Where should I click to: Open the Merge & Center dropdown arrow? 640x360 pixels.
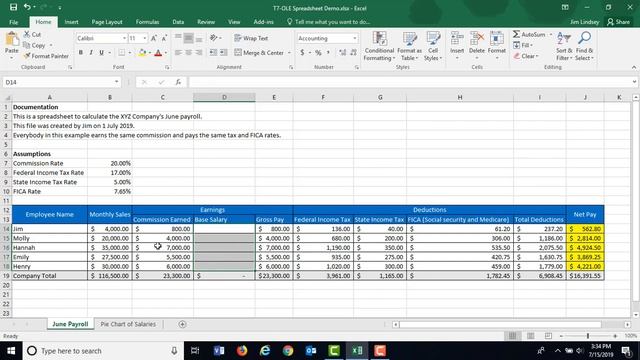[289, 53]
